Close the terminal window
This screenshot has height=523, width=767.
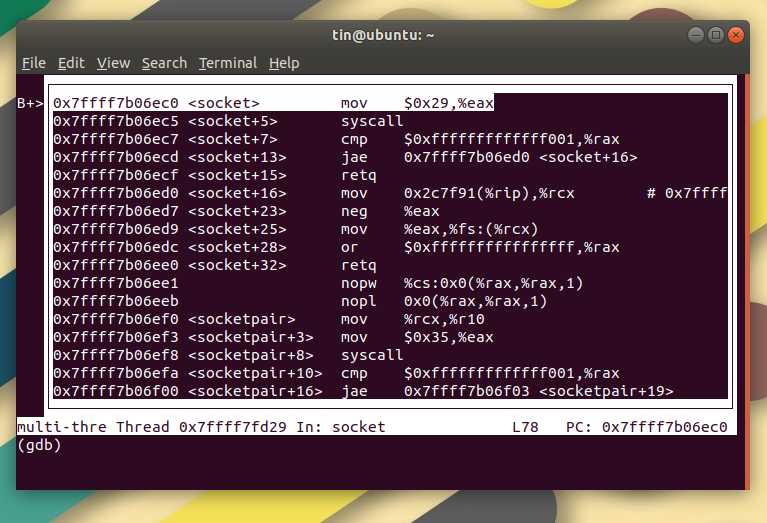(x=736, y=35)
